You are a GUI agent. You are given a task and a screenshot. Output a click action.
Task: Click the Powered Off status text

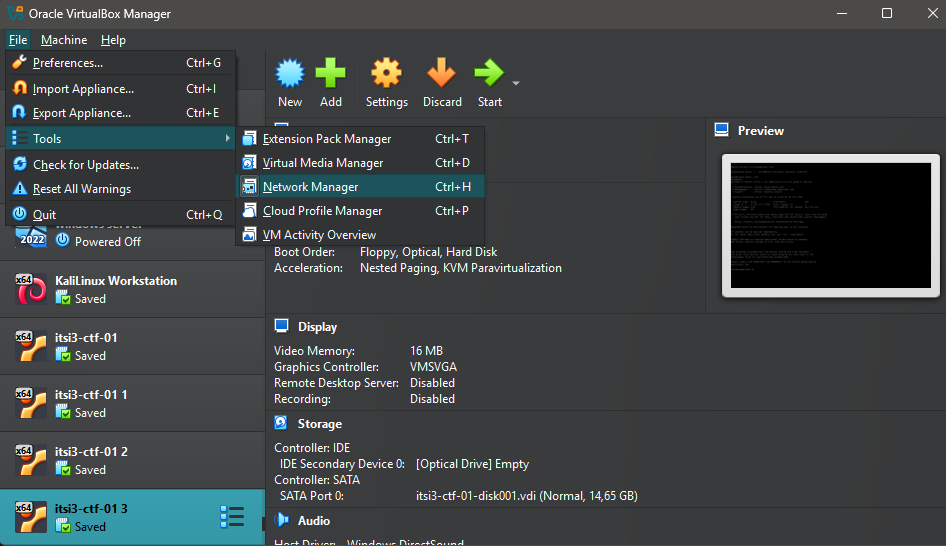coord(107,241)
